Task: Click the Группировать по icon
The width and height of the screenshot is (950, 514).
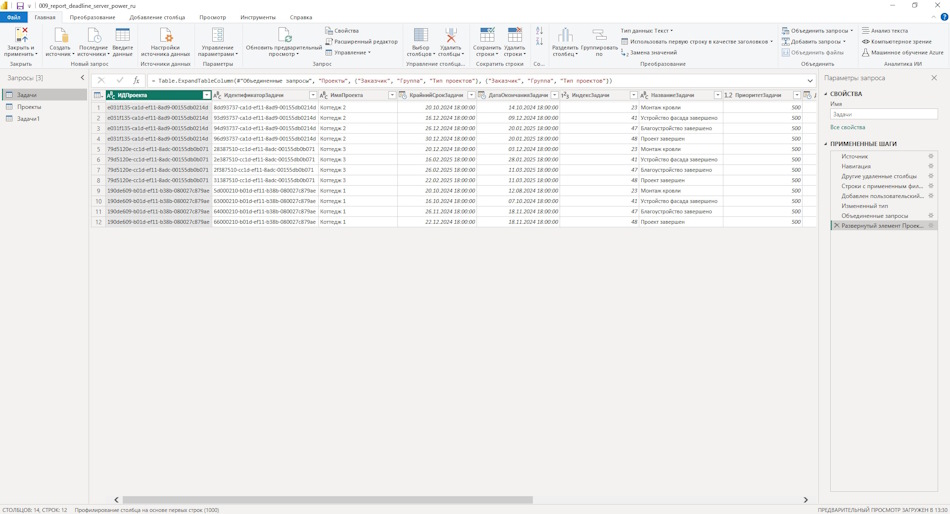Action: 599,35
